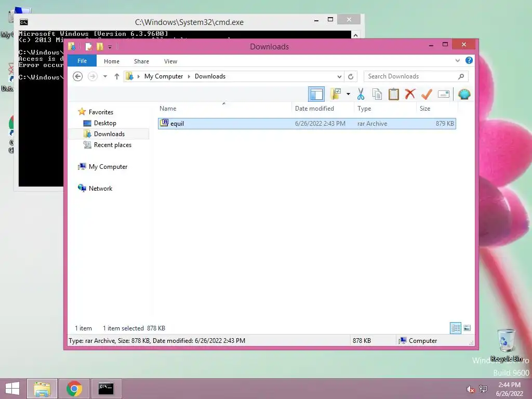Screen dimensions: 532x399
Task: Click the 6/26/2022 2:43 PM date cell
Action: pyautogui.click(x=320, y=124)
